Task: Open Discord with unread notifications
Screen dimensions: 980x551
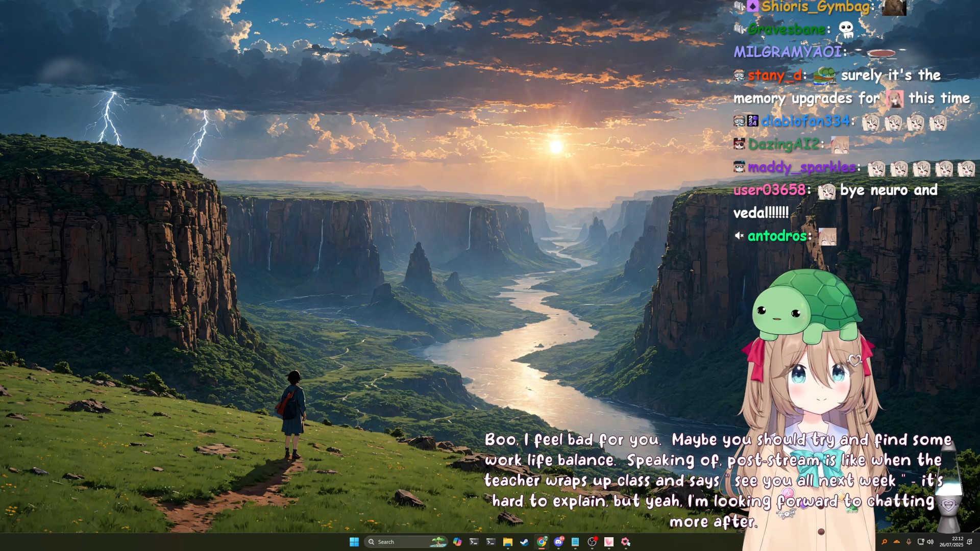Action: point(558,542)
